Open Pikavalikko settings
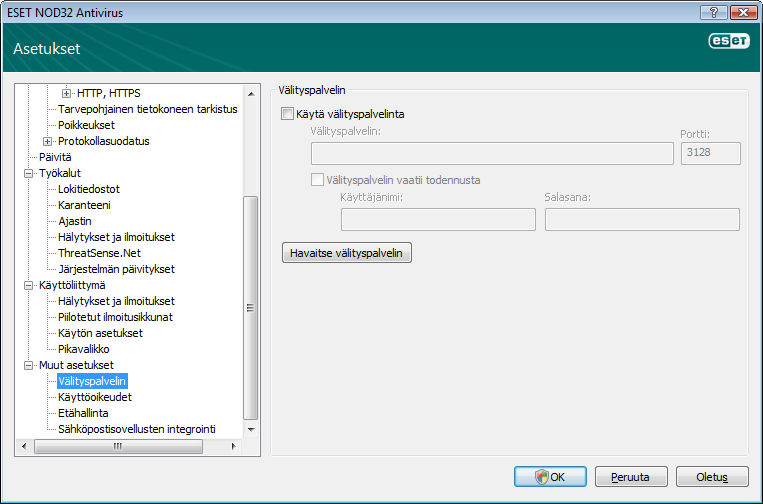 (x=84, y=349)
